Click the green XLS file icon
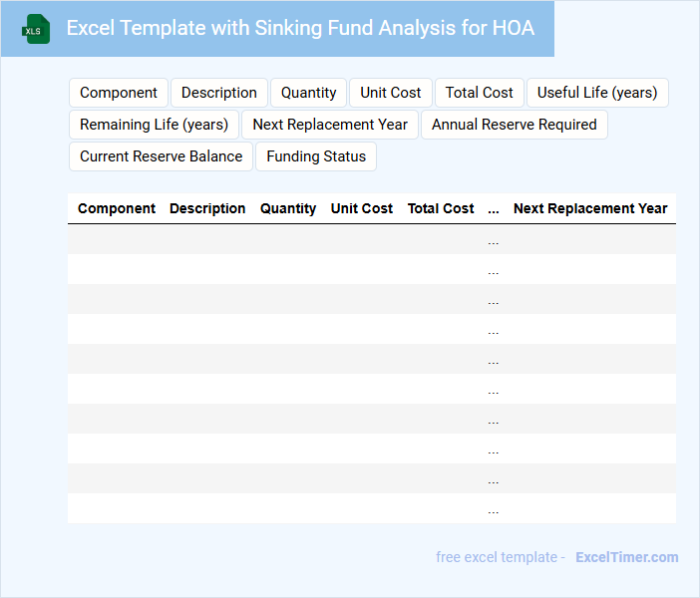Image resolution: width=700 pixels, height=598 pixels. [36, 29]
